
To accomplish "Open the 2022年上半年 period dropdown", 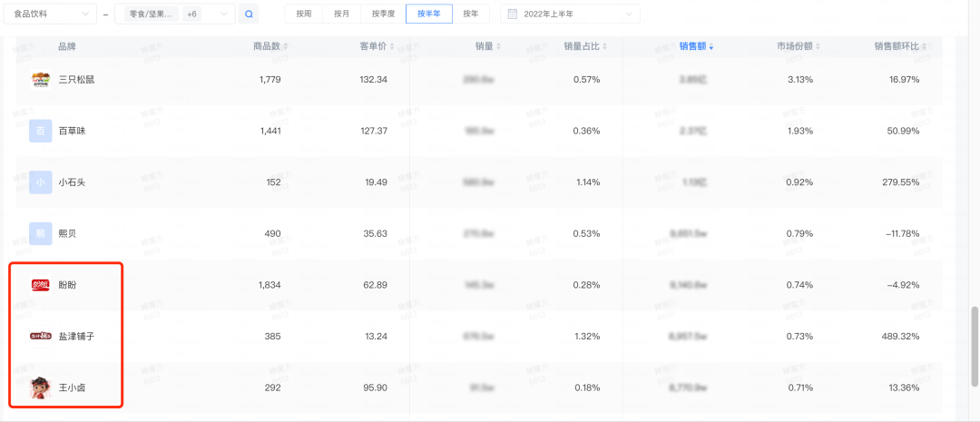I will tap(570, 14).
